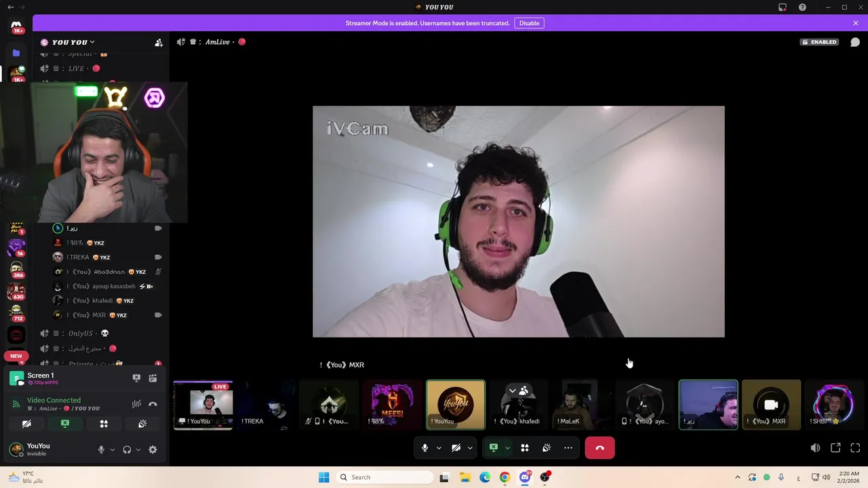Mute microphone in the user panel
Viewport: 868px width, 488px height.
(x=101, y=449)
